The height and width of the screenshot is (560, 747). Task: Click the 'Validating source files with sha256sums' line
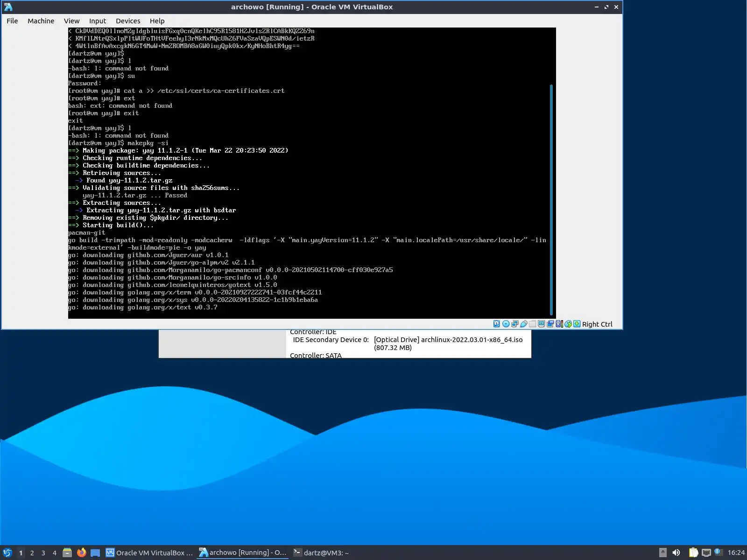154,188
